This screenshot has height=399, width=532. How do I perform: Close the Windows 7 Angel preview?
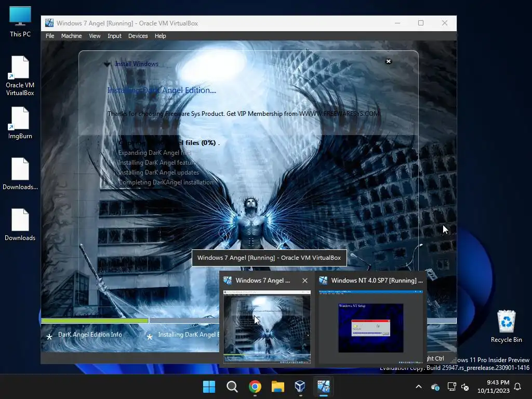(x=304, y=281)
